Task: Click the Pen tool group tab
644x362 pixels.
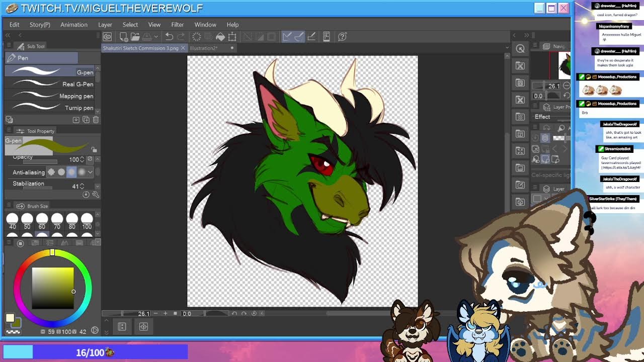Action: point(42,58)
